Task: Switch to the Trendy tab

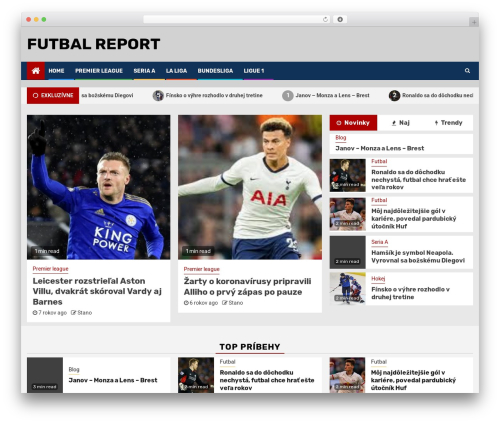Action: click(x=449, y=123)
